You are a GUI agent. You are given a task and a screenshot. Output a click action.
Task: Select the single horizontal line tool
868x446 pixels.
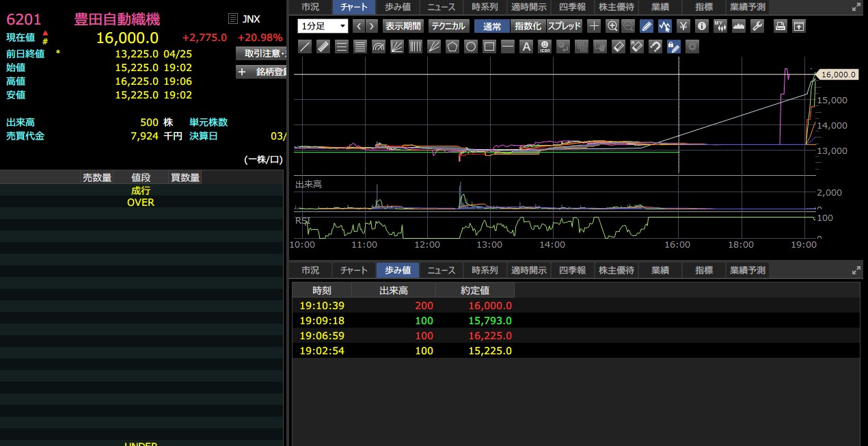508,47
